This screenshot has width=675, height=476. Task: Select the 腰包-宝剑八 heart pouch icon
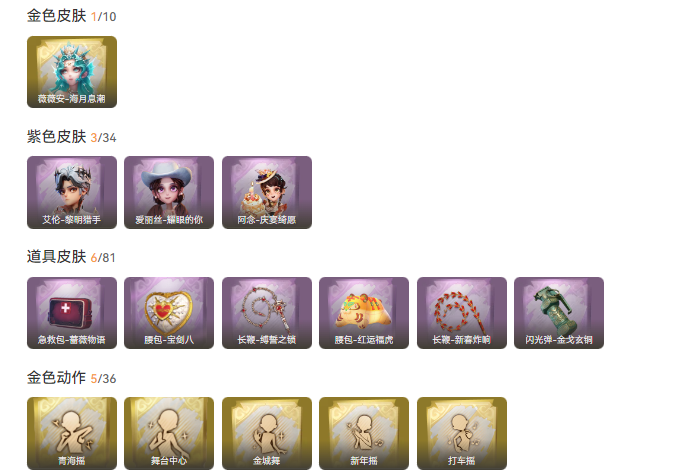pos(169,313)
